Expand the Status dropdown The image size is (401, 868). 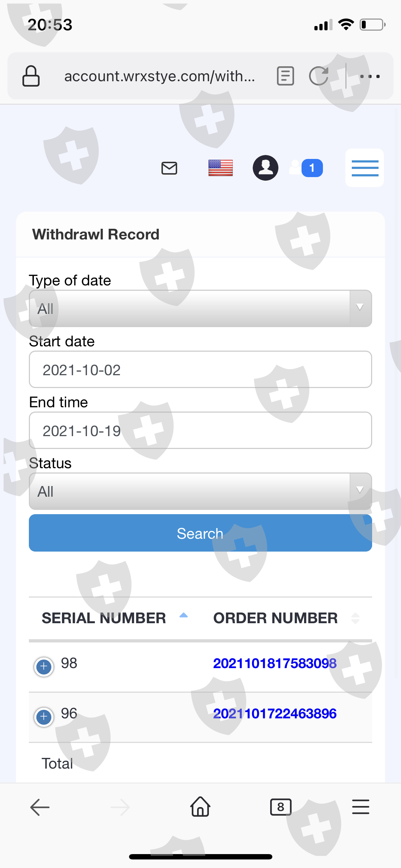click(x=200, y=491)
